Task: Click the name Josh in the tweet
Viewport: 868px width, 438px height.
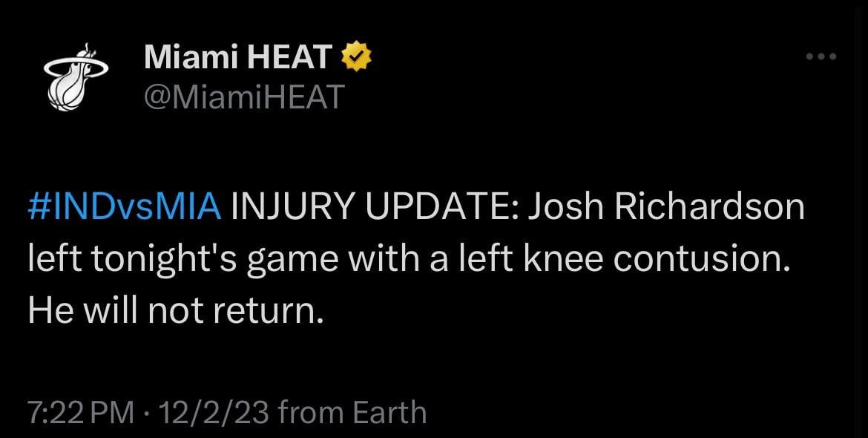Action: click(563, 207)
